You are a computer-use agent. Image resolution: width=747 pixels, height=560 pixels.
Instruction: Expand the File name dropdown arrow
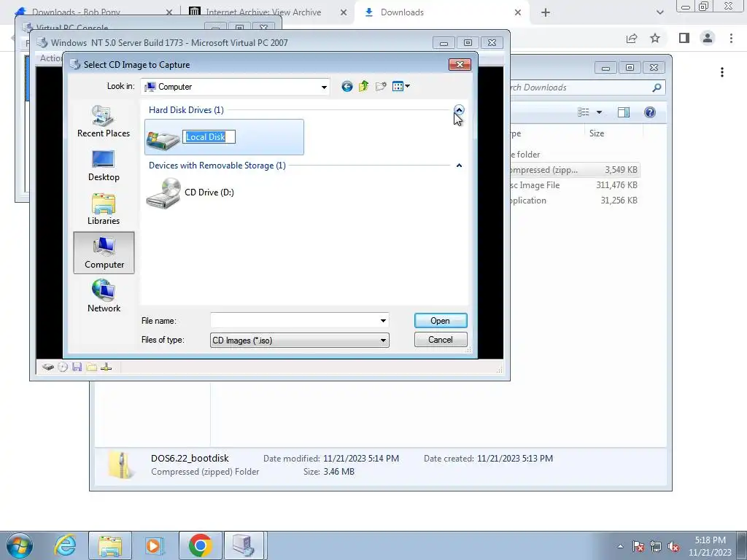point(383,321)
